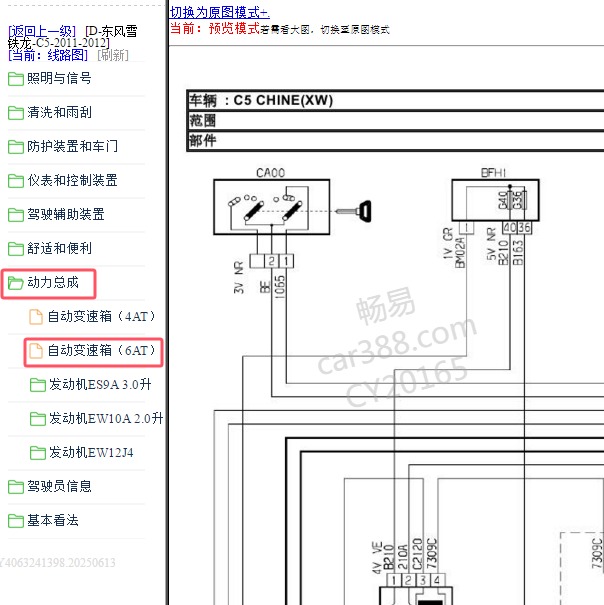Select the 清洗和雨刮 category label
This screenshot has height=605, width=604.
[59, 112]
